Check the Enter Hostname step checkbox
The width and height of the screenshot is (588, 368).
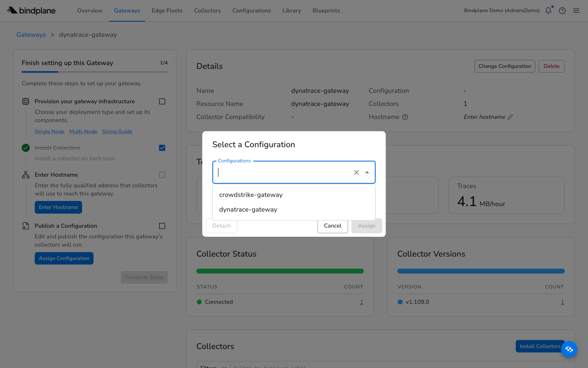[162, 175]
